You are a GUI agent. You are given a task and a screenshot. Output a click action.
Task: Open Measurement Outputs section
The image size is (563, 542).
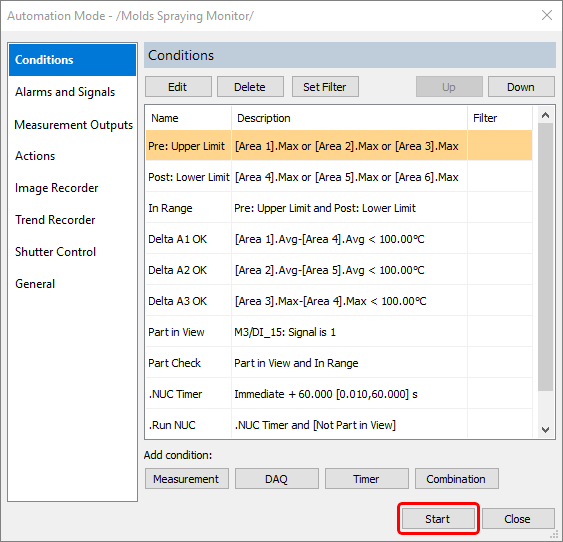tap(74, 125)
